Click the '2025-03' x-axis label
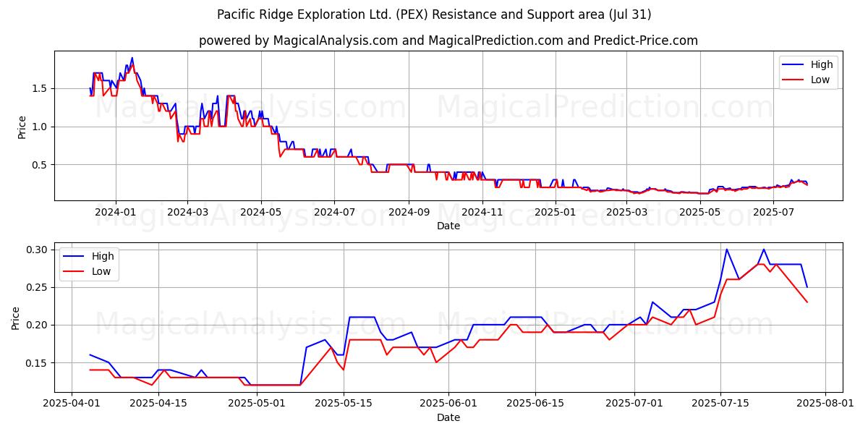The image size is (868, 434). click(x=625, y=212)
